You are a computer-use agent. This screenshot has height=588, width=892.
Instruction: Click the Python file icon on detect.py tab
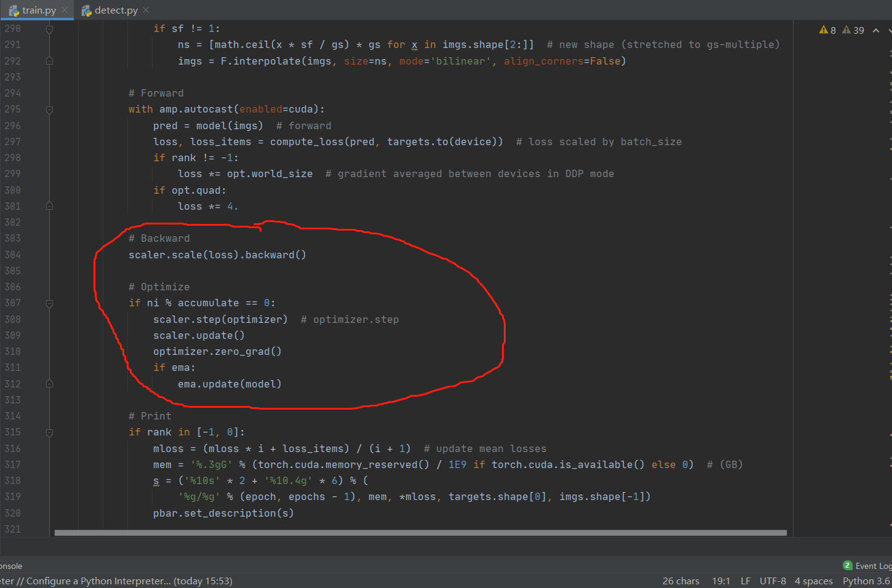point(86,10)
